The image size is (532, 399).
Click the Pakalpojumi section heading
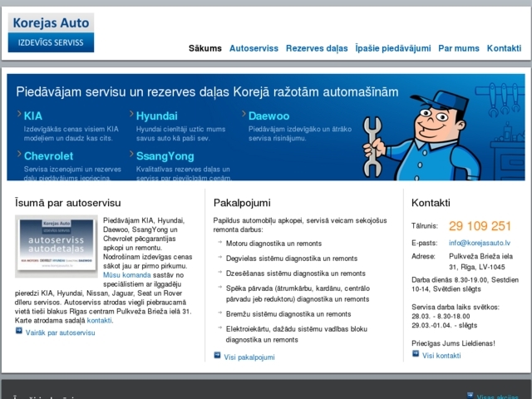click(242, 203)
